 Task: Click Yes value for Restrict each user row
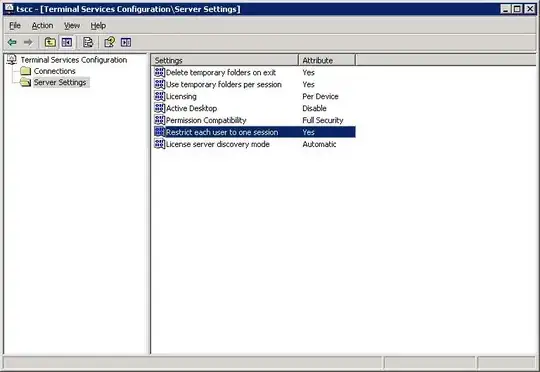[308, 132]
